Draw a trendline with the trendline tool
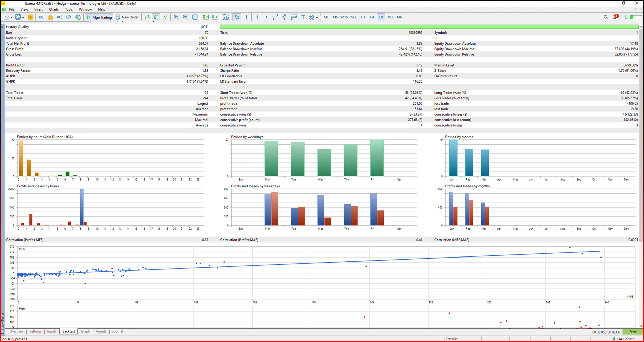 275,17
